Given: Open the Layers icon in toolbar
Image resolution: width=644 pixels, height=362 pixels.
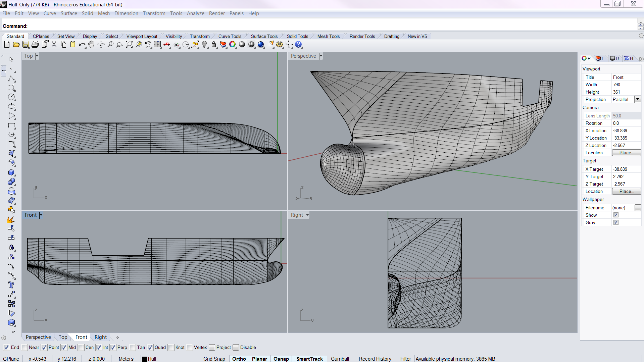Looking at the screenshot, I should (x=223, y=45).
